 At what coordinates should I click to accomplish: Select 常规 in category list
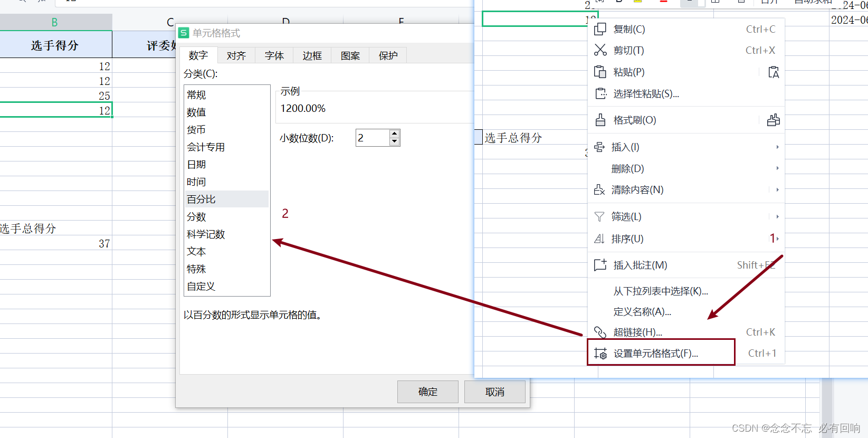click(x=226, y=95)
